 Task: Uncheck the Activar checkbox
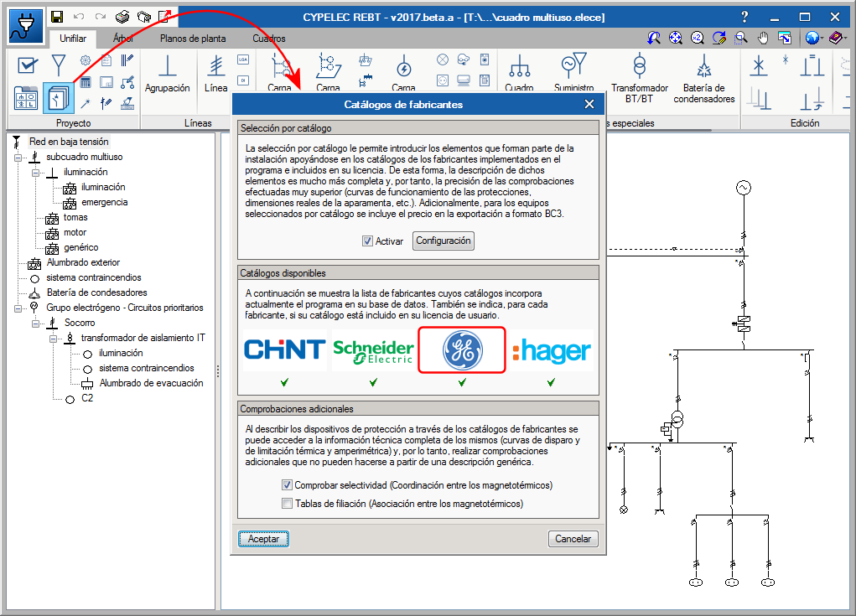point(367,241)
